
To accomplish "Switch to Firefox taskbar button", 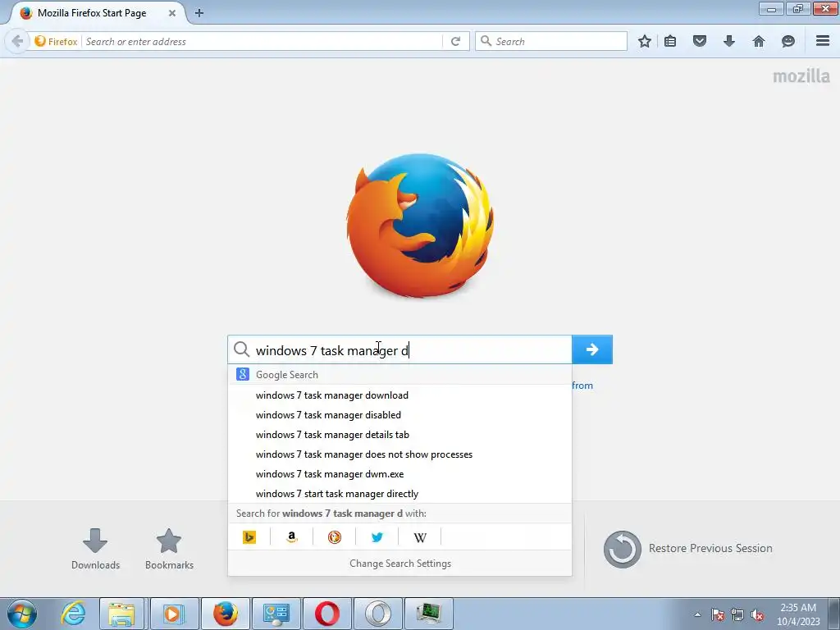I will [226, 614].
